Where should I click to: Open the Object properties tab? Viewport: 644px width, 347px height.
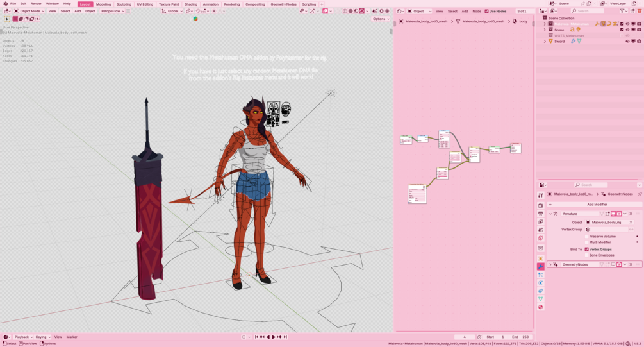[540, 258]
